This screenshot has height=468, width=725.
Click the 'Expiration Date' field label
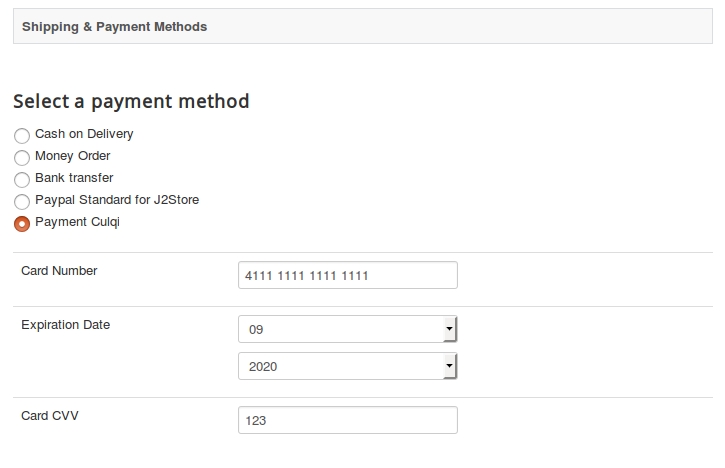[x=66, y=325]
